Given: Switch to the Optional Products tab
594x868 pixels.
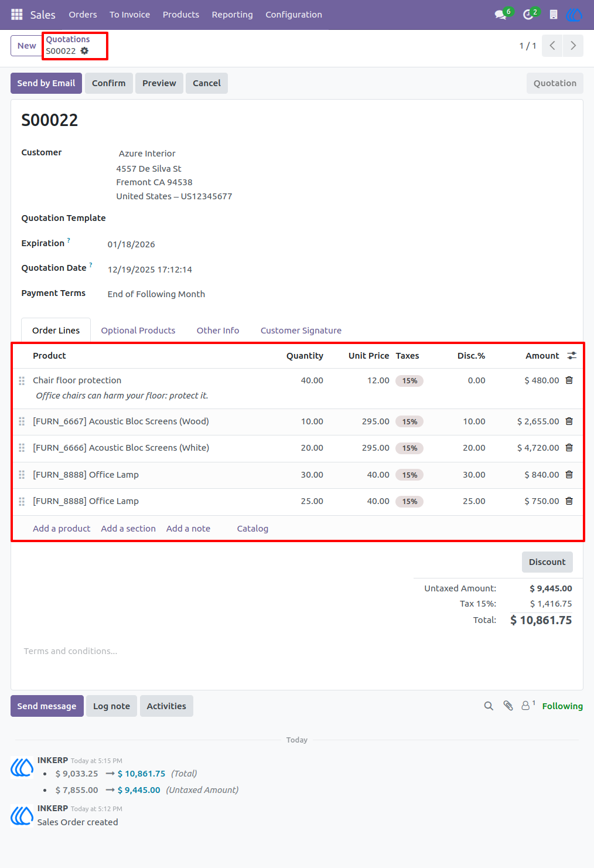Looking at the screenshot, I should (138, 331).
